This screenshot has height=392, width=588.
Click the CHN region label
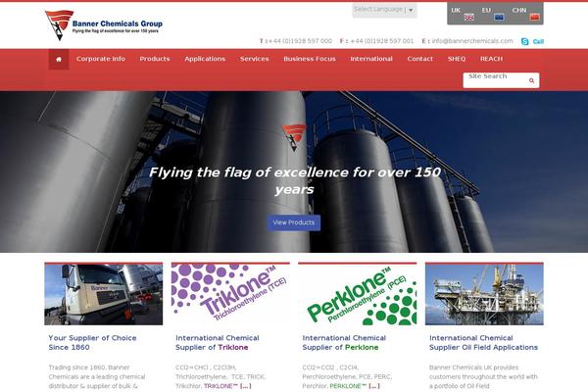(x=519, y=10)
